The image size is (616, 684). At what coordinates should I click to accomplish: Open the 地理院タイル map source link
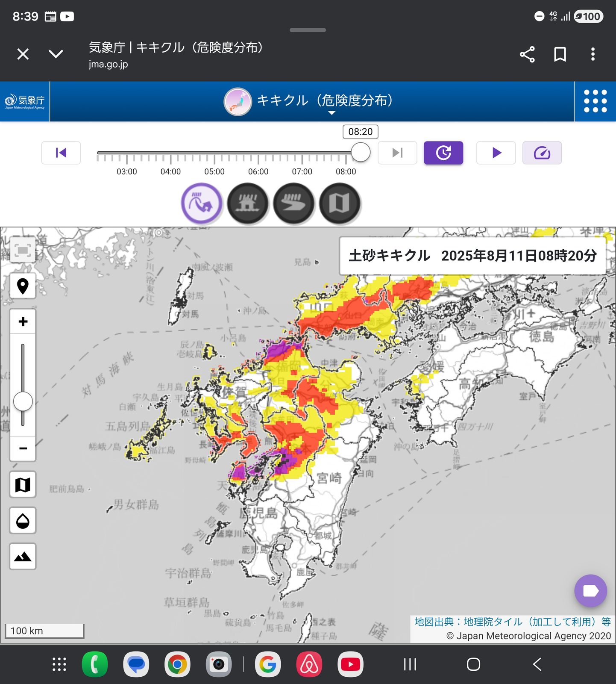coord(513,622)
